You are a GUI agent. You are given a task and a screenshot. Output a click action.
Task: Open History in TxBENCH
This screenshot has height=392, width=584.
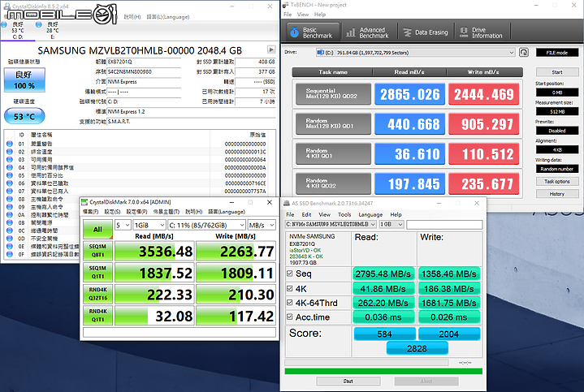point(557,194)
